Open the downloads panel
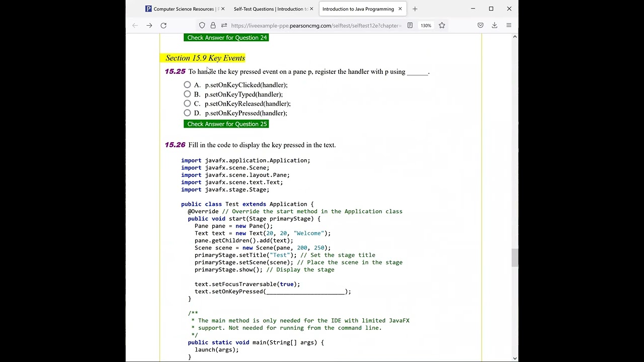 point(495,25)
